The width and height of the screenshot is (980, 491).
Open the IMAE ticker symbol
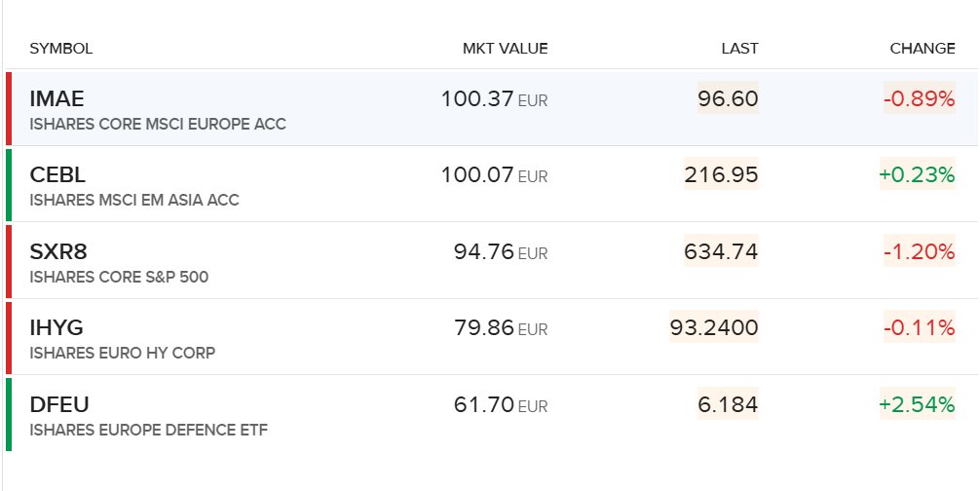coord(57,98)
